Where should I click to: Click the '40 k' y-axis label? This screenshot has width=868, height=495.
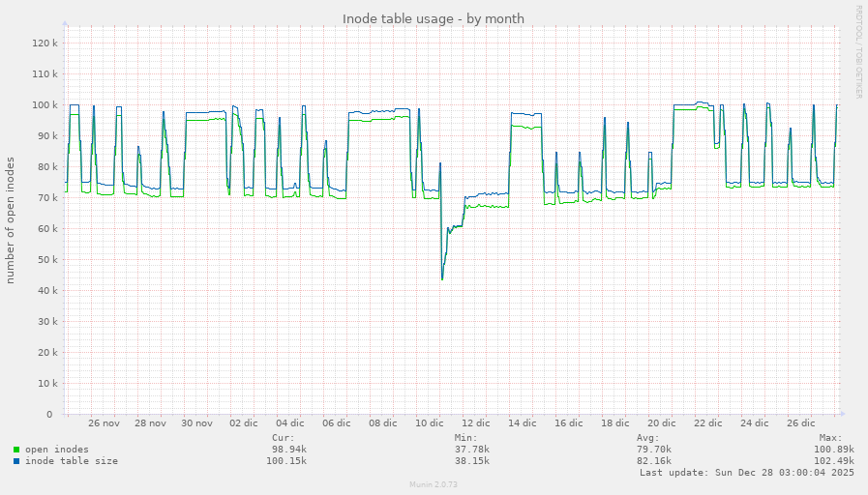[x=47, y=291]
